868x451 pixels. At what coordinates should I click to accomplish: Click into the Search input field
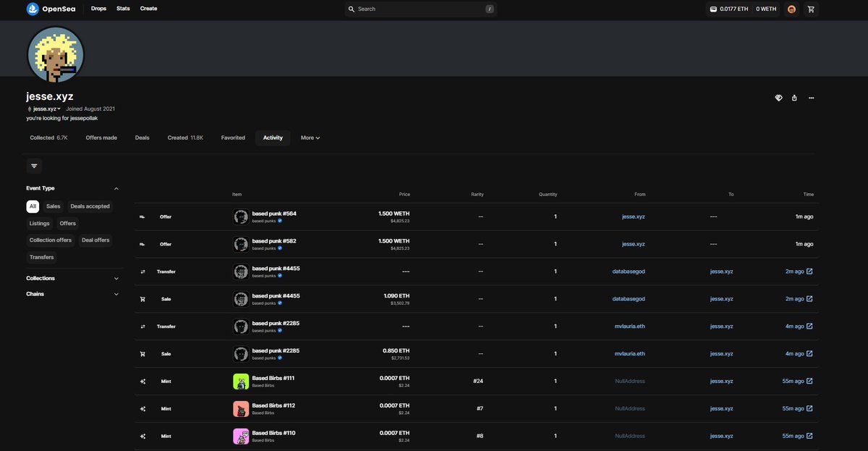[420, 9]
